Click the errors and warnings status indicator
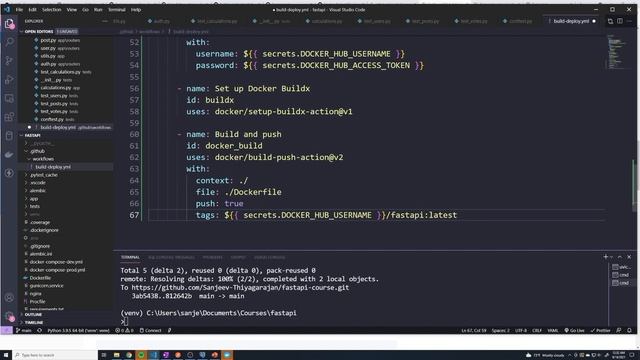This screenshot has width=640, height=360. point(124,331)
